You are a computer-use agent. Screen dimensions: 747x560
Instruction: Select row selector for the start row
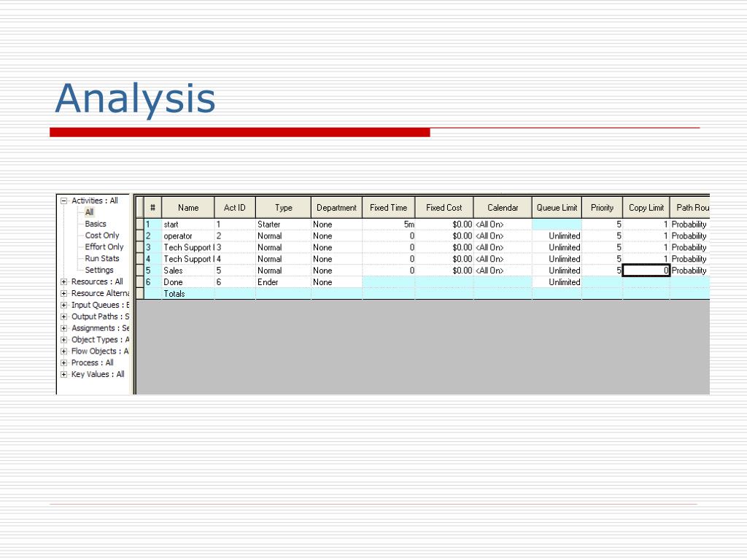(140, 225)
